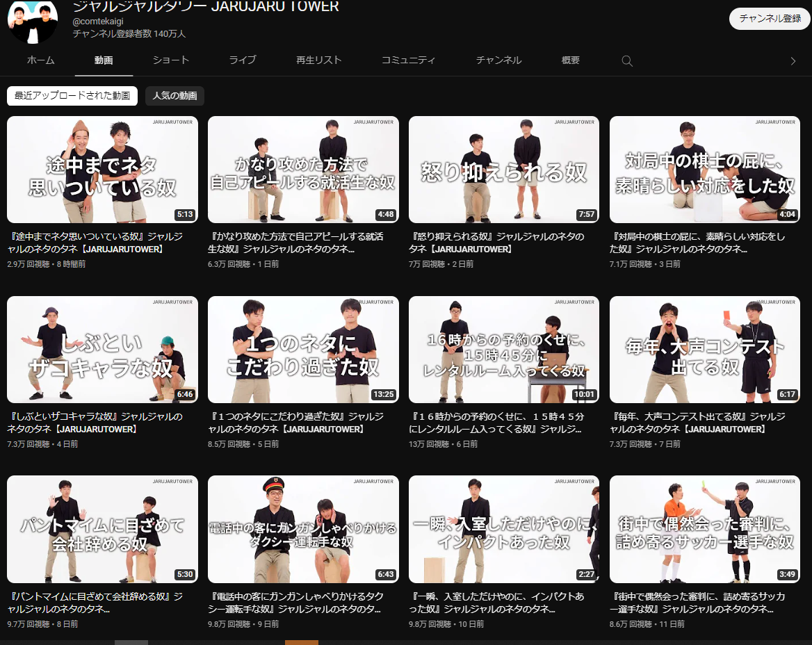The height and width of the screenshot is (645, 812).
Task: Open thumbnail 毎年、大声コンテスト出てる奴
Action: [705, 350]
